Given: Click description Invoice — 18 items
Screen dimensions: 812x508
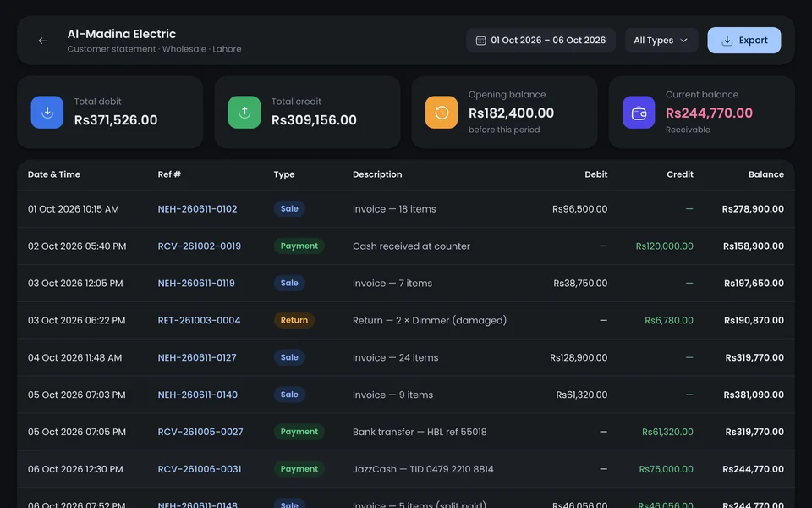Looking at the screenshot, I should point(394,209).
